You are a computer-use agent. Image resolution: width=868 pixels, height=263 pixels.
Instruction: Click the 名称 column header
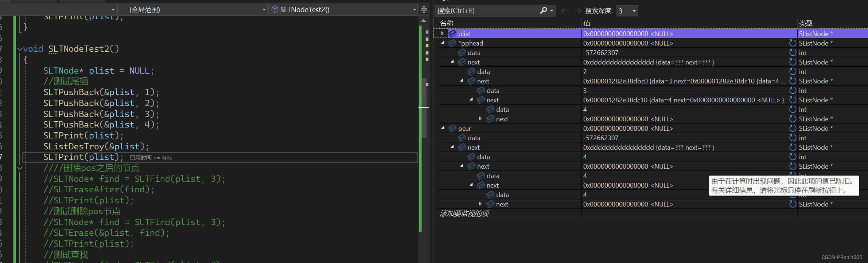click(447, 23)
